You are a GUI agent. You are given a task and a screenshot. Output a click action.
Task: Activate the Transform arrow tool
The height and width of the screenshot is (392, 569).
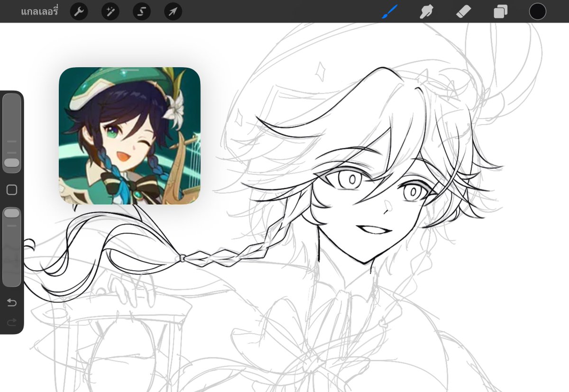(x=173, y=11)
